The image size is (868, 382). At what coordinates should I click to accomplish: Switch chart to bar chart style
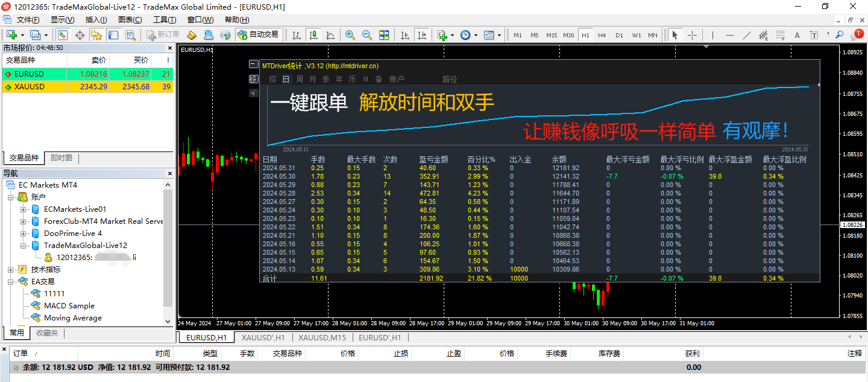point(297,35)
